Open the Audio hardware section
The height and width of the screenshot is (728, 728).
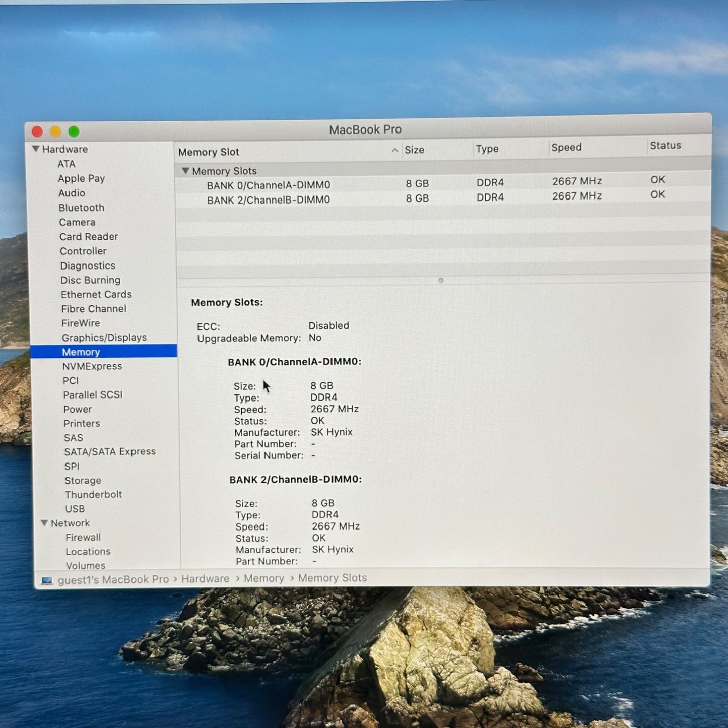pyautogui.click(x=72, y=193)
